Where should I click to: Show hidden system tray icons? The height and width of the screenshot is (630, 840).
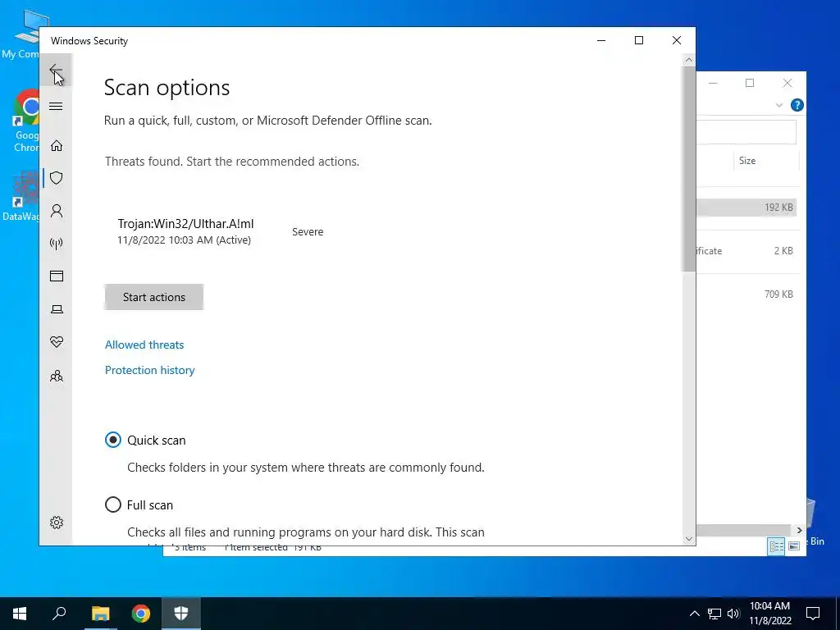pos(694,614)
